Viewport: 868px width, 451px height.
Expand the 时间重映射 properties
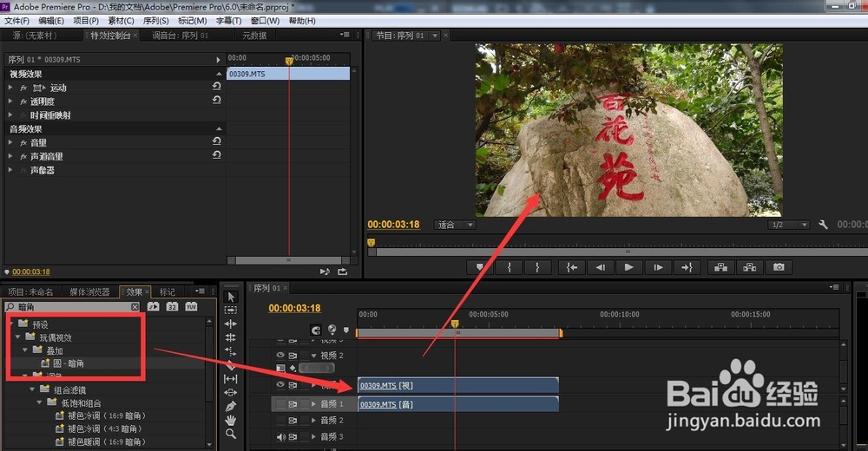tap(10, 115)
